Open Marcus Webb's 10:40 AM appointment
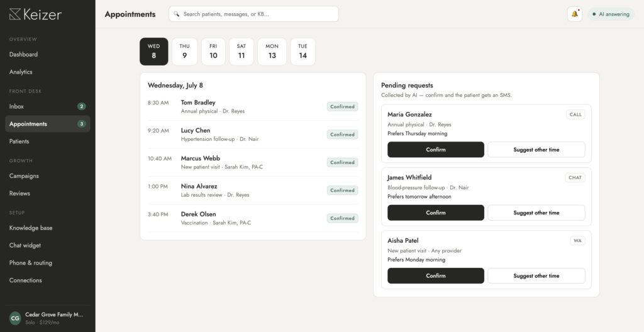The width and height of the screenshot is (644, 332). coord(253,162)
